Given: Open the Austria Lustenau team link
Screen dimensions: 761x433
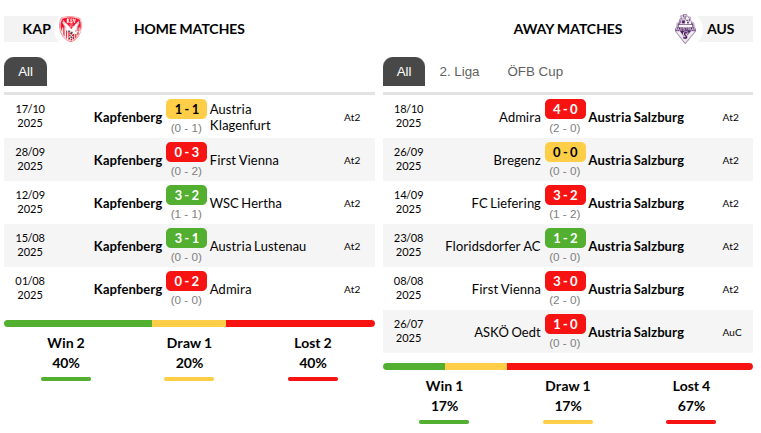Looking at the screenshot, I should coord(258,246).
